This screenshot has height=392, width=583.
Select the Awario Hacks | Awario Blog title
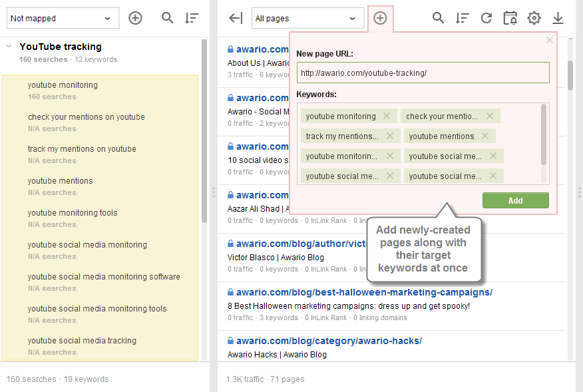click(x=277, y=355)
